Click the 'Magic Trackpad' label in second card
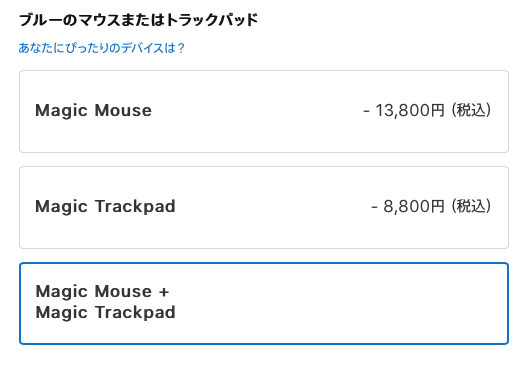Image resolution: width=529 pixels, height=366 pixels. coord(105,206)
